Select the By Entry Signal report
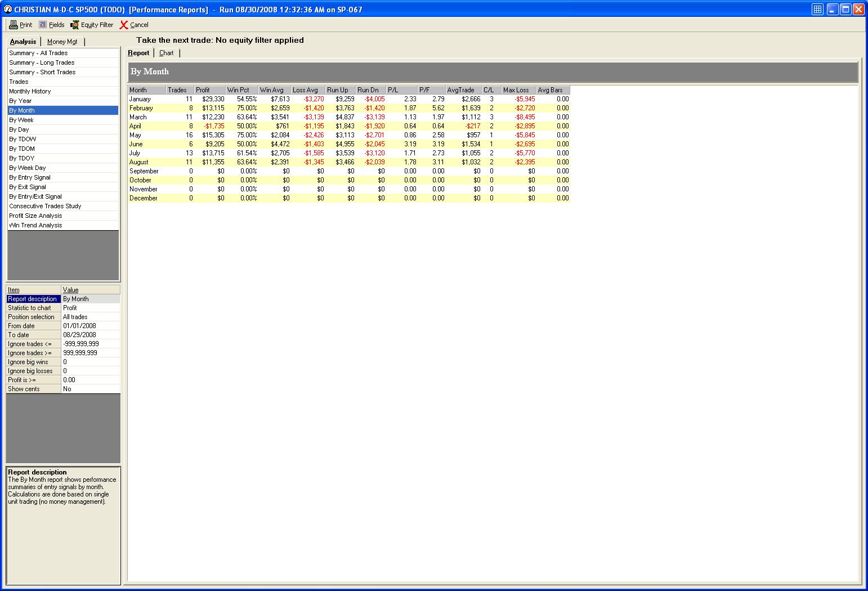 [63, 177]
